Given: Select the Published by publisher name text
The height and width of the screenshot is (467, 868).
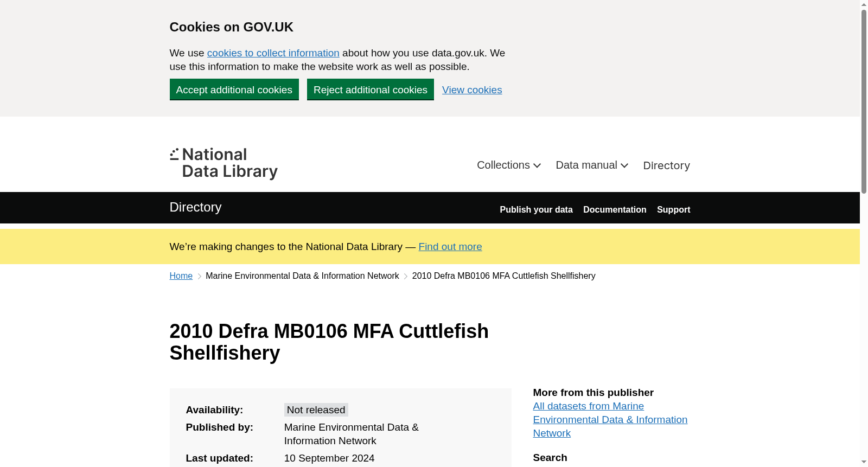Looking at the screenshot, I should pos(351,434).
